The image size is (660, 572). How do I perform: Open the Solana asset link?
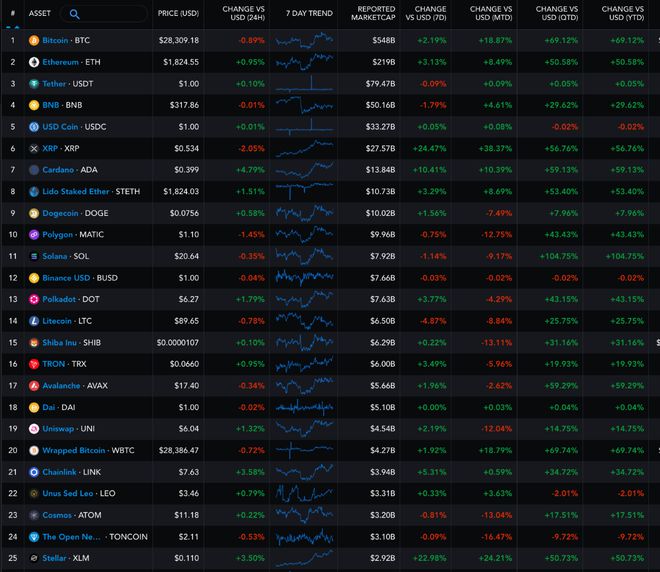(x=56, y=256)
